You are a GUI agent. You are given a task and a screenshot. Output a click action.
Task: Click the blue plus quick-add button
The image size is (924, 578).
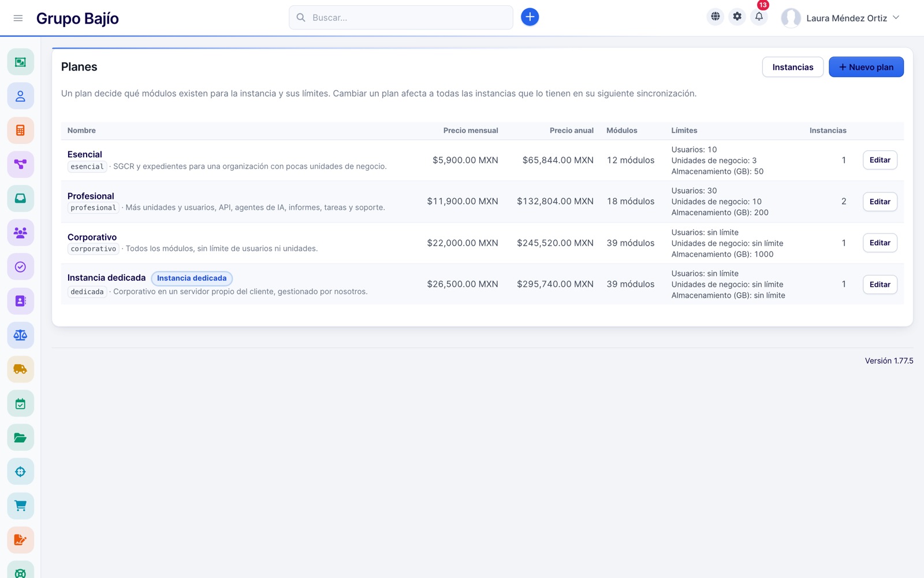[530, 17]
